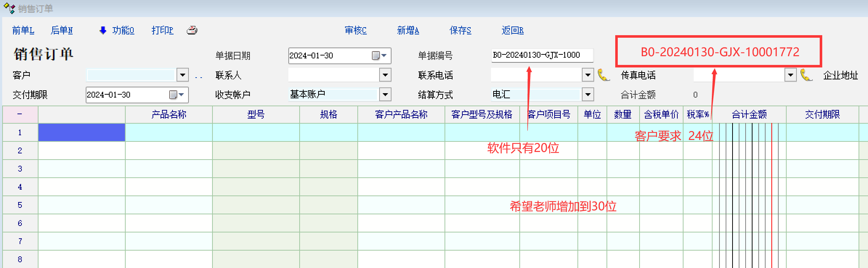Click the printer icon in toolbar
868x268 pixels.
(x=192, y=30)
